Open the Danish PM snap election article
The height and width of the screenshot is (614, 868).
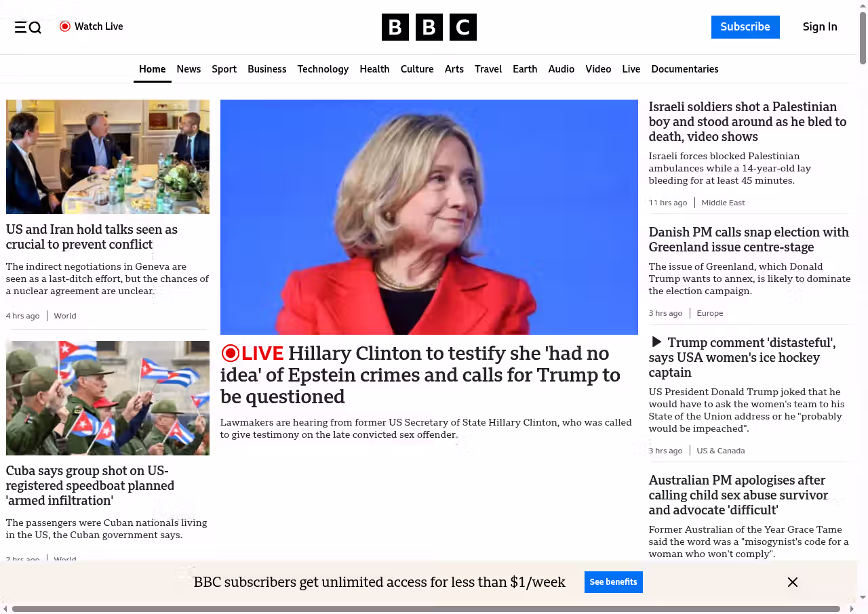[x=748, y=239]
